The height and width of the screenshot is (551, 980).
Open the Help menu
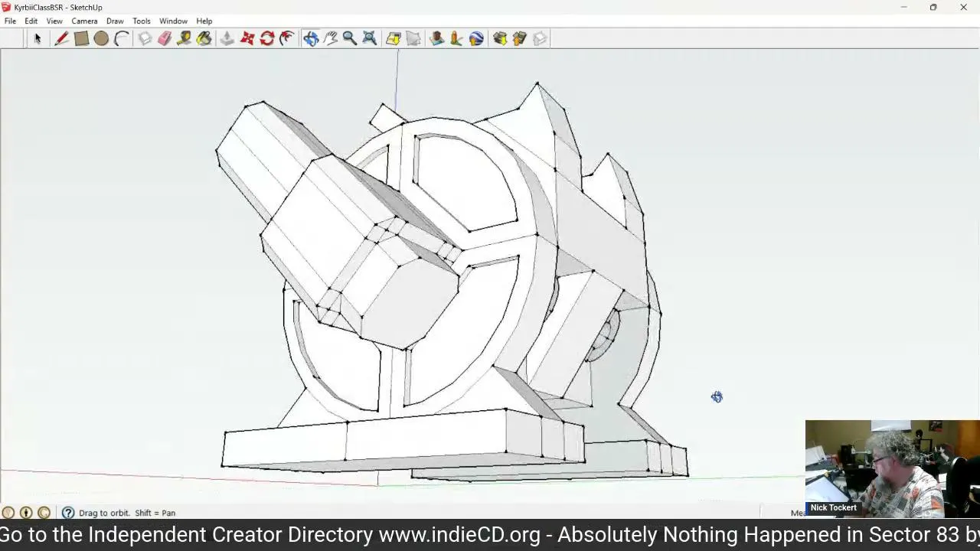(204, 21)
